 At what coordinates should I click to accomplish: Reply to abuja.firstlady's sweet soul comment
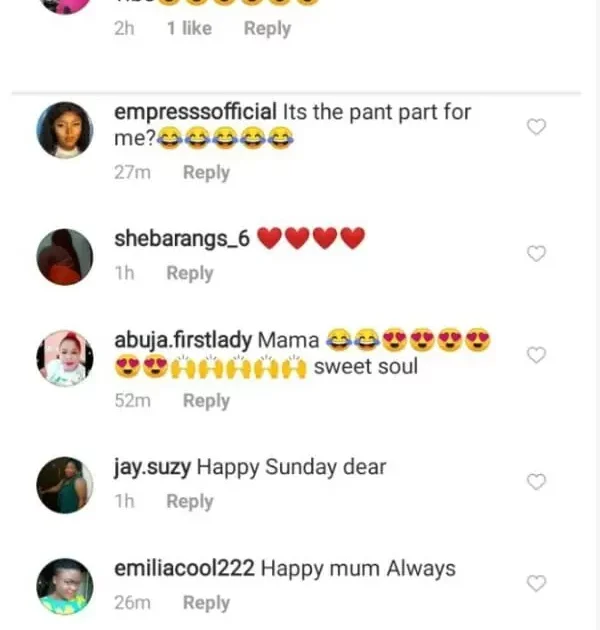(206, 400)
